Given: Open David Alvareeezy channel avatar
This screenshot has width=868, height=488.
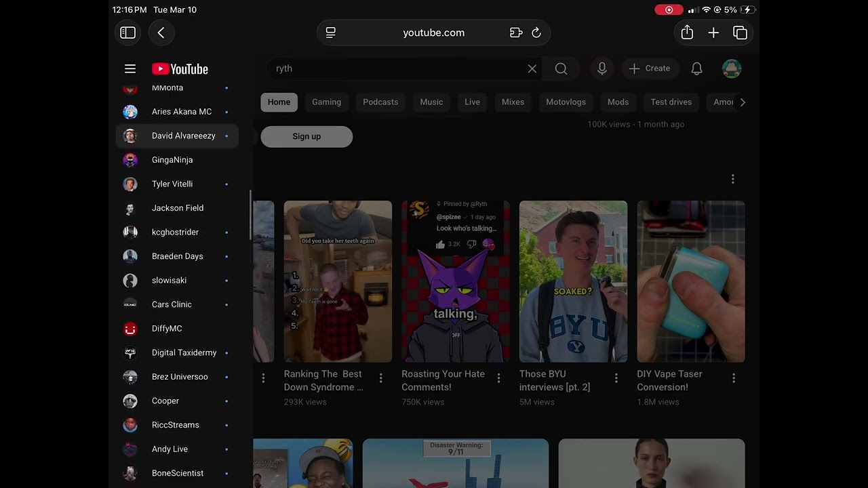Looking at the screenshot, I should (130, 136).
